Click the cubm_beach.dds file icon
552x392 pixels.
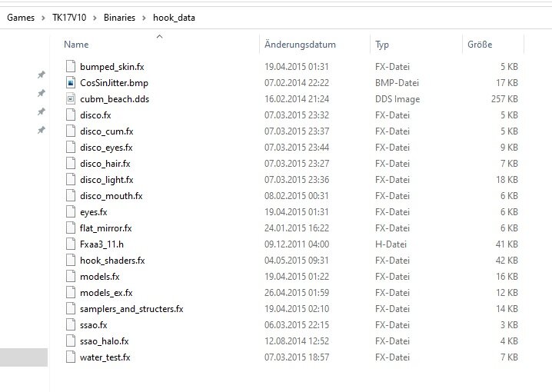71,99
